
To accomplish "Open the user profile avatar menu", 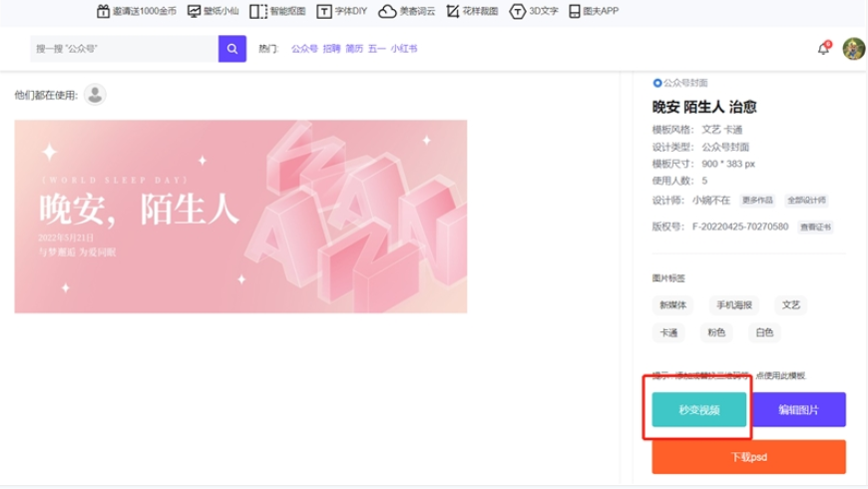I will 853,49.
